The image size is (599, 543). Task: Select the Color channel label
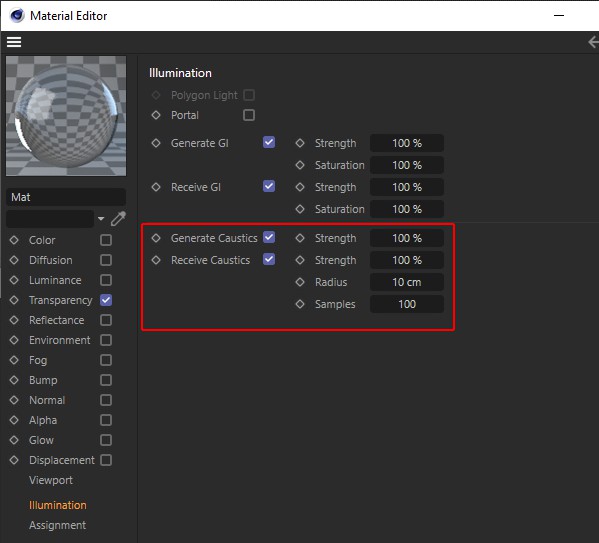pyautogui.click(x=42, y=240)
